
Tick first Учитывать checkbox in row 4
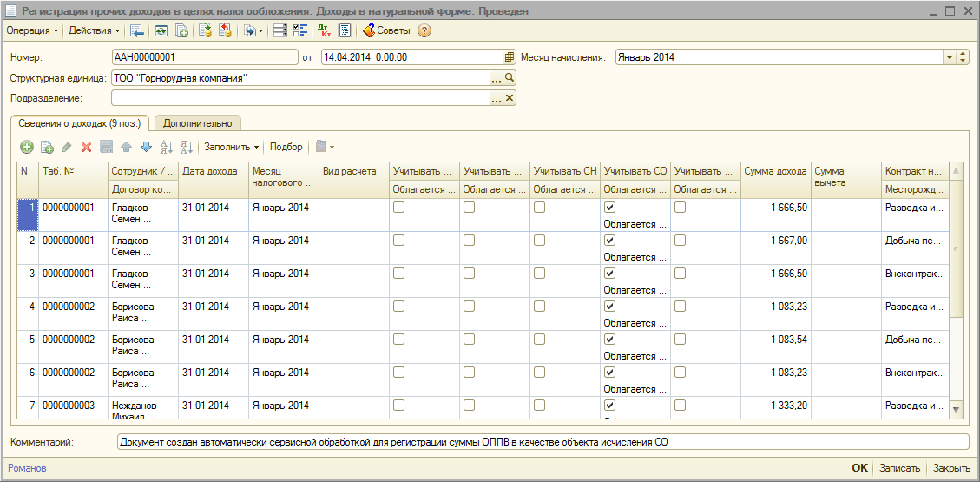pyautogui.click(x=398, y=307)
